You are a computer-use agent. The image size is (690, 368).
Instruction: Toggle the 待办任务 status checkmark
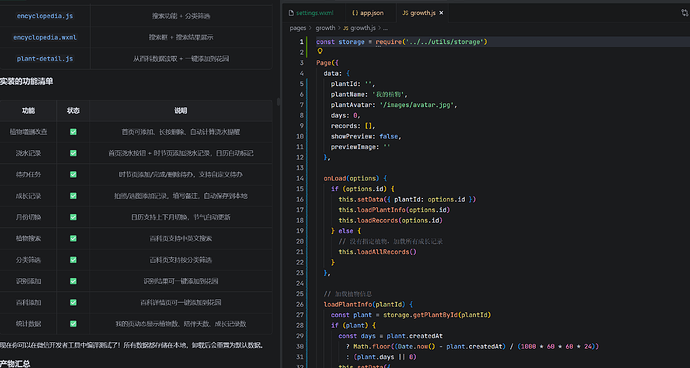pyautogui.click(x=73, y=174)
